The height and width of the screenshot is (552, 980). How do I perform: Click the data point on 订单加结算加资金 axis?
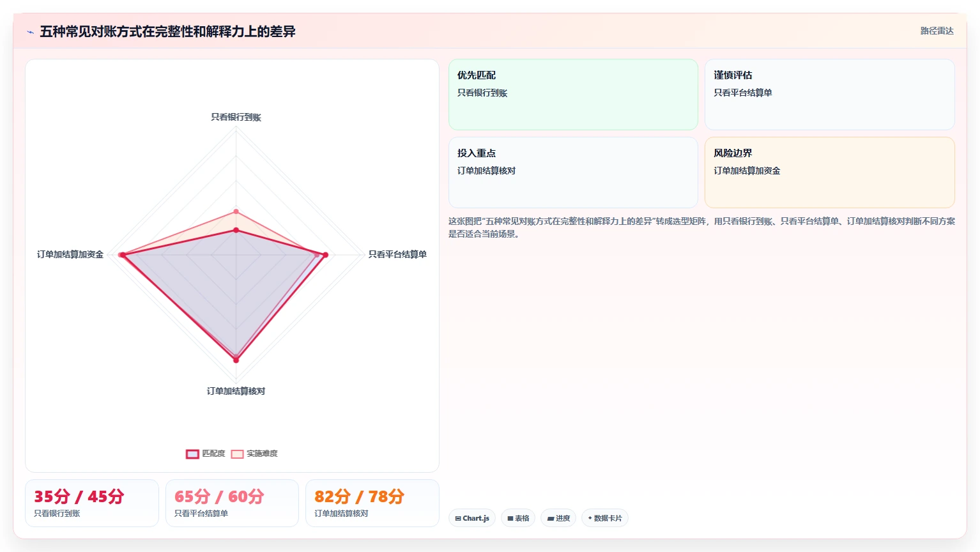click(123, 255)
